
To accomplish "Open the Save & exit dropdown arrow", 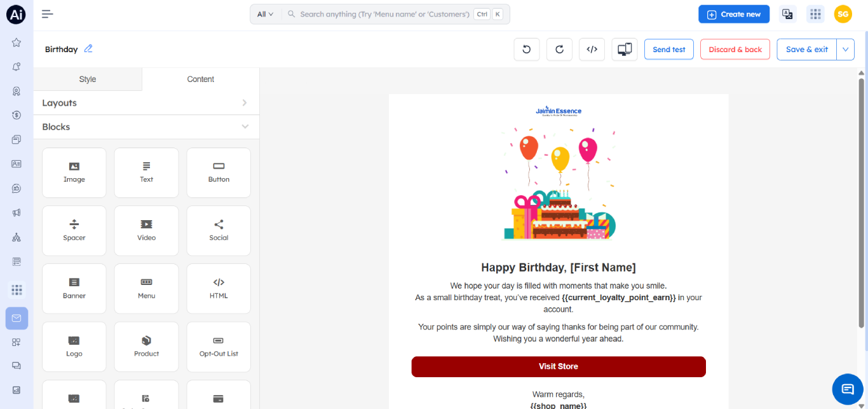I will coord(845,49).
